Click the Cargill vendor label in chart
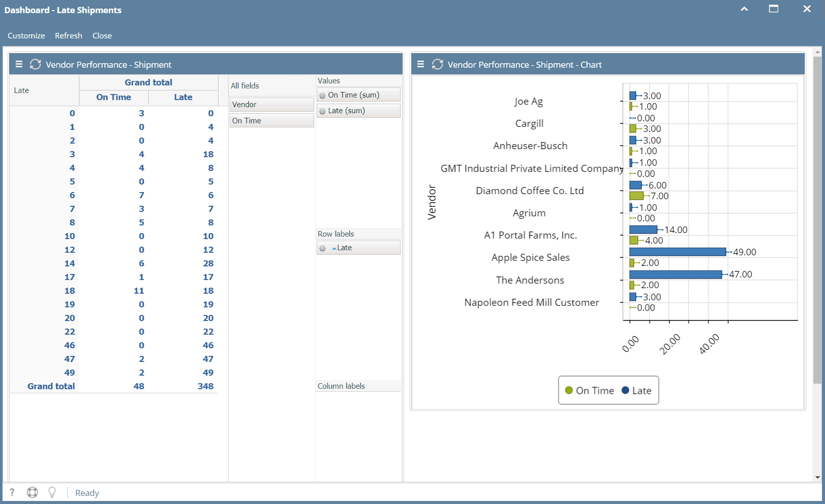 point(529,124)
